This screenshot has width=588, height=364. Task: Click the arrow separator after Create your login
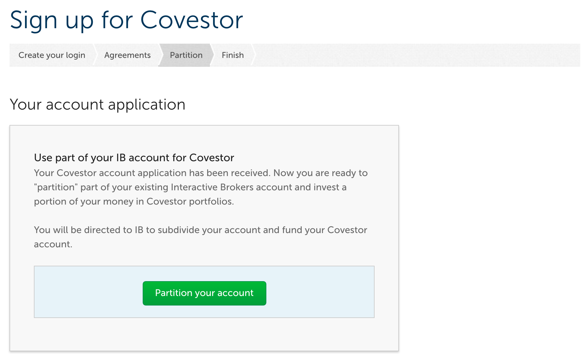pyautogui.click(x=95, y=55)
